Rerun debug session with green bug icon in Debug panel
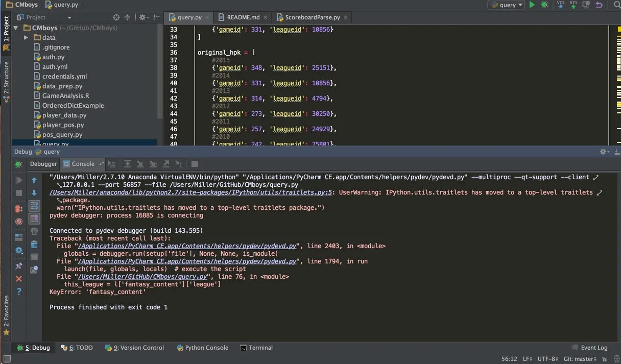621x364 pixels. (19, 164)
